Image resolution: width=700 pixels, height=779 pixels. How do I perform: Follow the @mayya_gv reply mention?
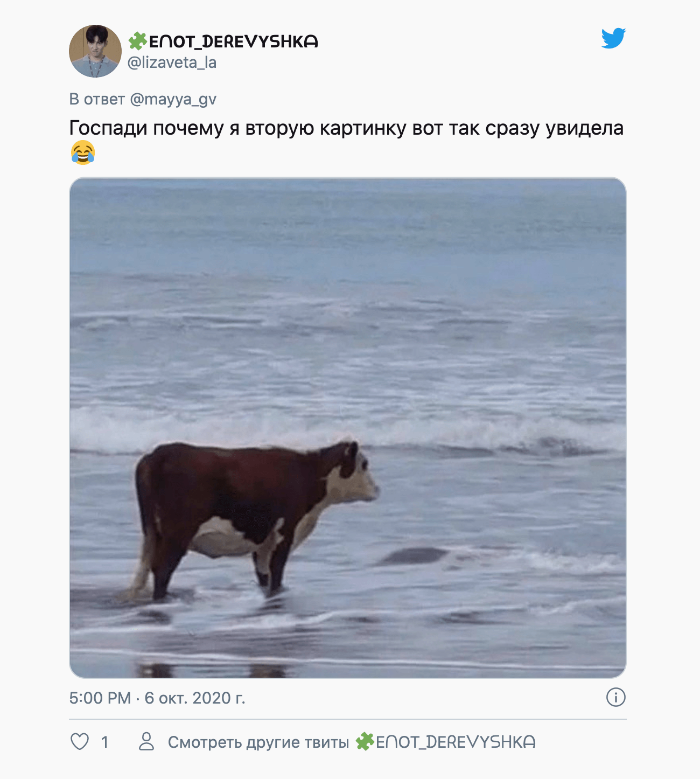coord(173,99)
